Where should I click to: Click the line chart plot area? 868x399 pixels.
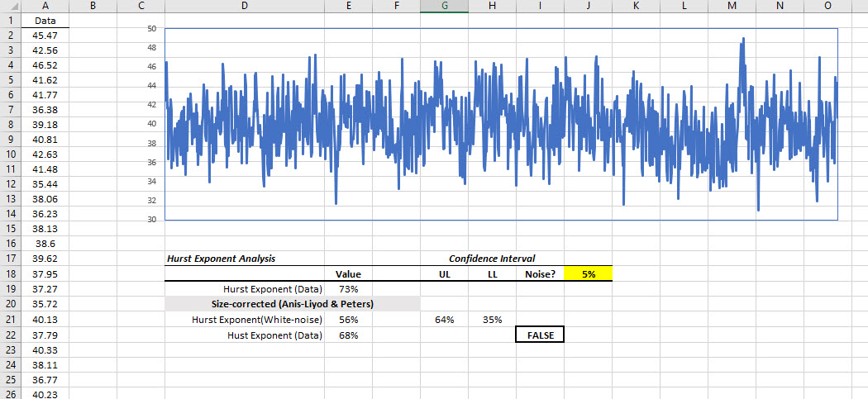coord(501,124)
